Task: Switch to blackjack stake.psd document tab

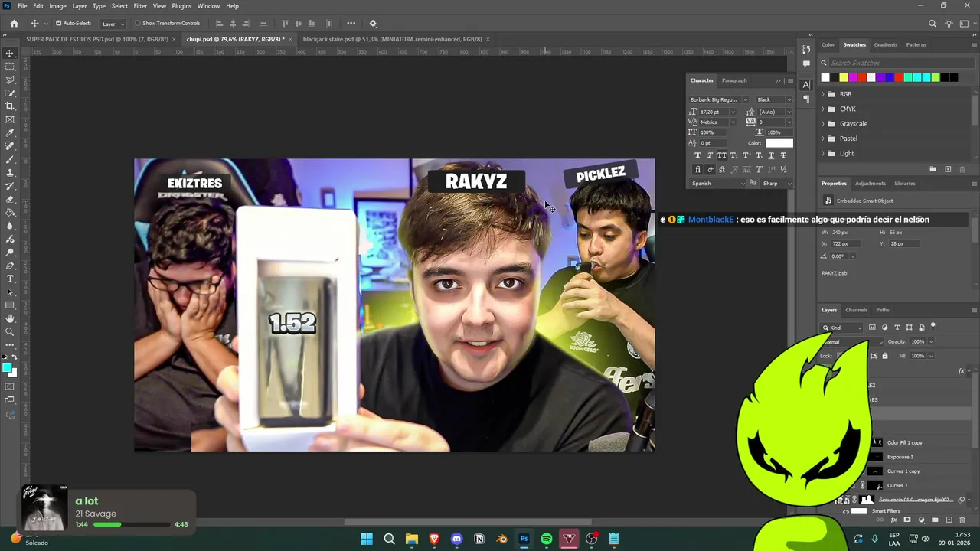Action: (x=392, y=39)
